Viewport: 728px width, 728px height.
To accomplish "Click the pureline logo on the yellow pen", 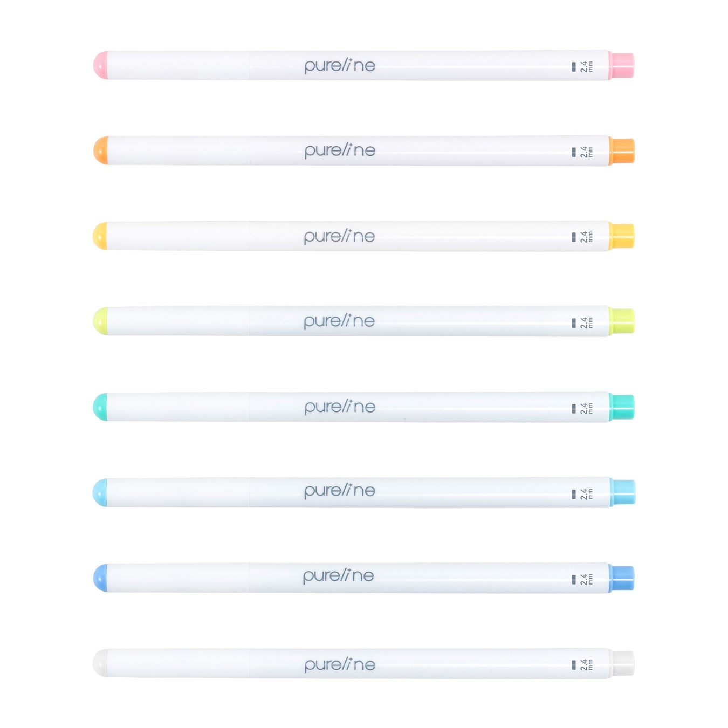I will coord(339,236).
